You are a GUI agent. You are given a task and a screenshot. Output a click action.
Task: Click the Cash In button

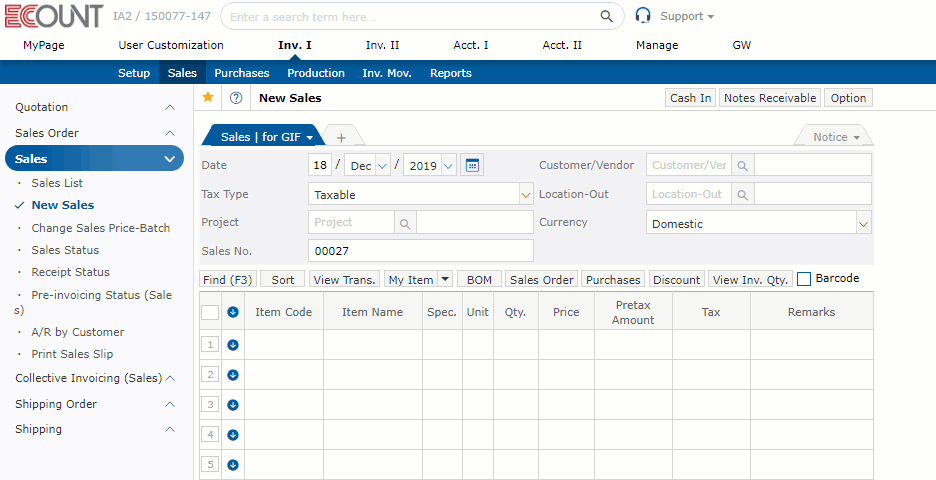(x=690, y=98)
